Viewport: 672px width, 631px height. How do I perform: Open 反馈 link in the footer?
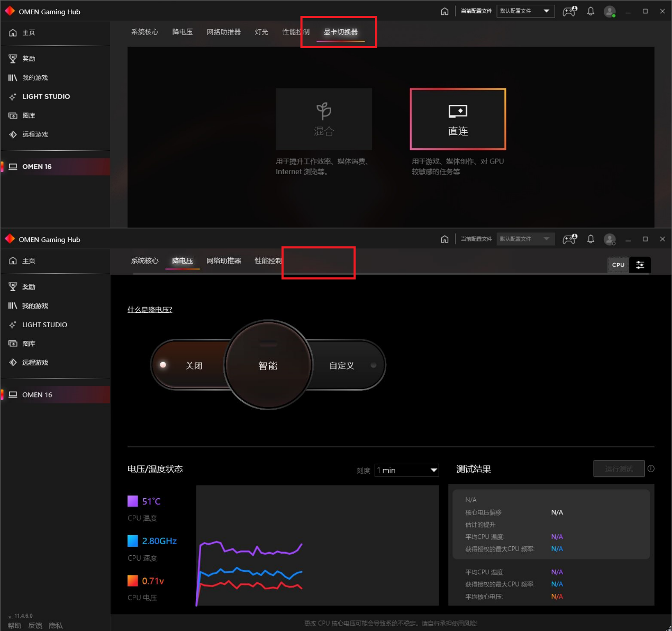click(x=35, y=626)
